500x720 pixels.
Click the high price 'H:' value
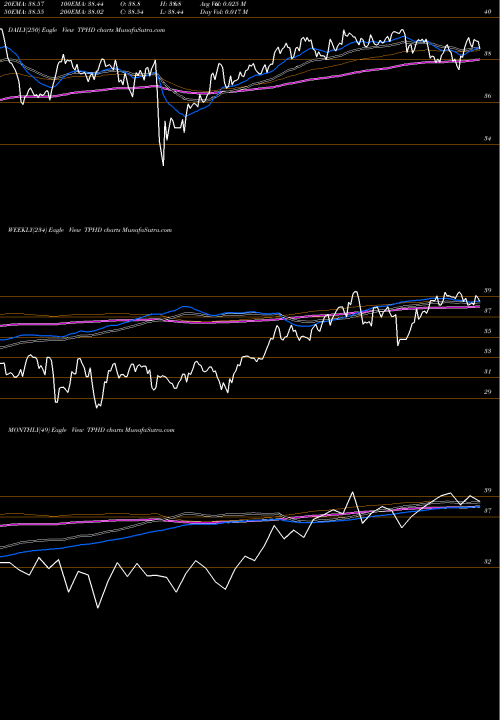(x=173, y=4)
